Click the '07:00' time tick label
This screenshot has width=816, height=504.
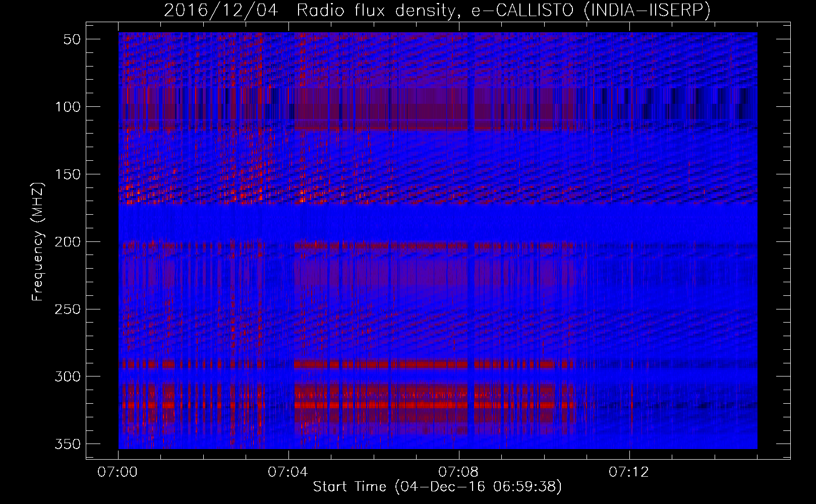[118, 472]
